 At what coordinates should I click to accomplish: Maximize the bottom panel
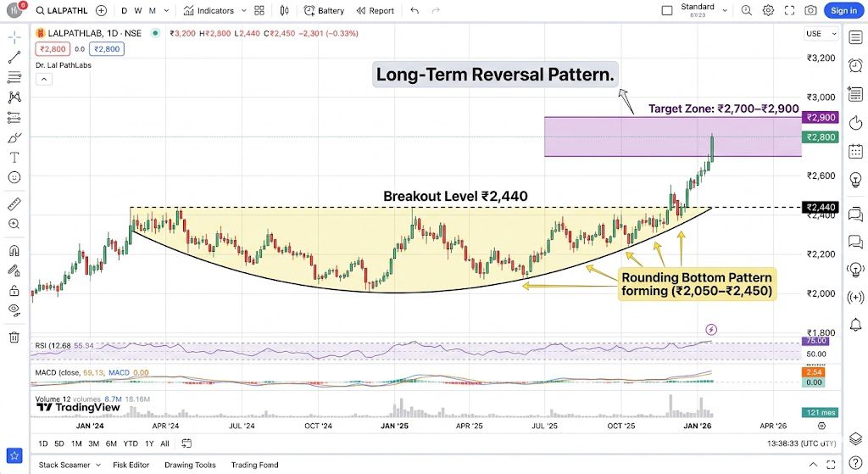point(831,465)
